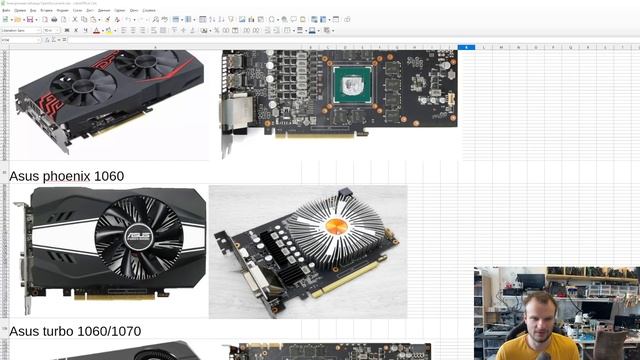Open the Вставка menu
640x360 pixels.
pyautogui.click(x=47, y=10)
